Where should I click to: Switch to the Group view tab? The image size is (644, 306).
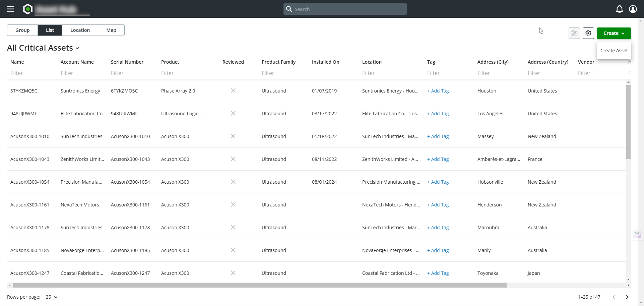click(x=22, y=30)
